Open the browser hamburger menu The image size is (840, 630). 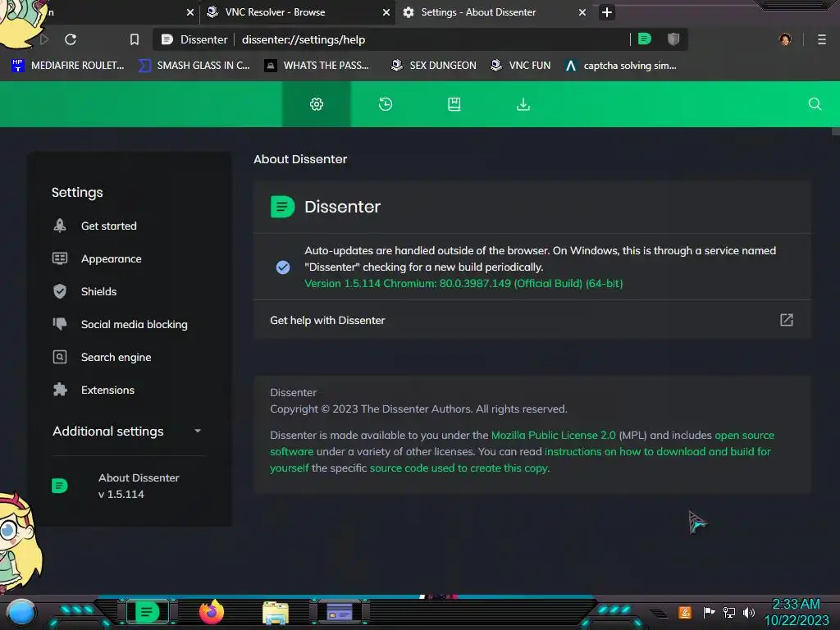click(x=821, y=39)
